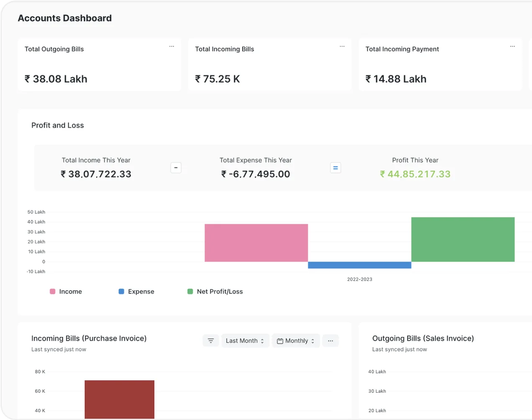The width and height of the screenshot is (532, 420).
Task: Open options menu on Total Outgoing Bills card
Action: click(x=171, y=46)
